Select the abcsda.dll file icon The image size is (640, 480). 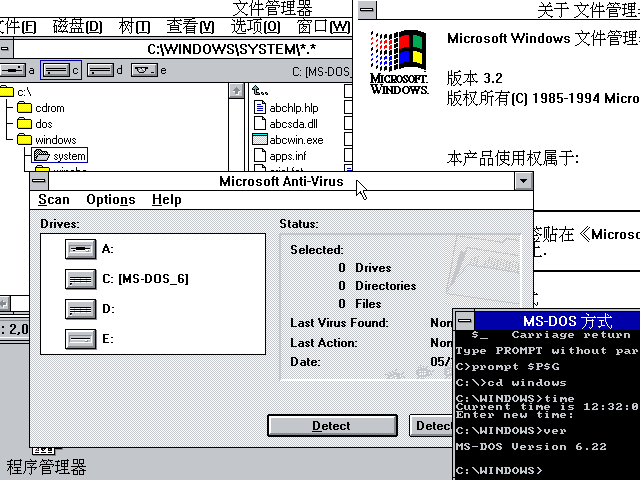pyautogui.click(x=260, y=123)
